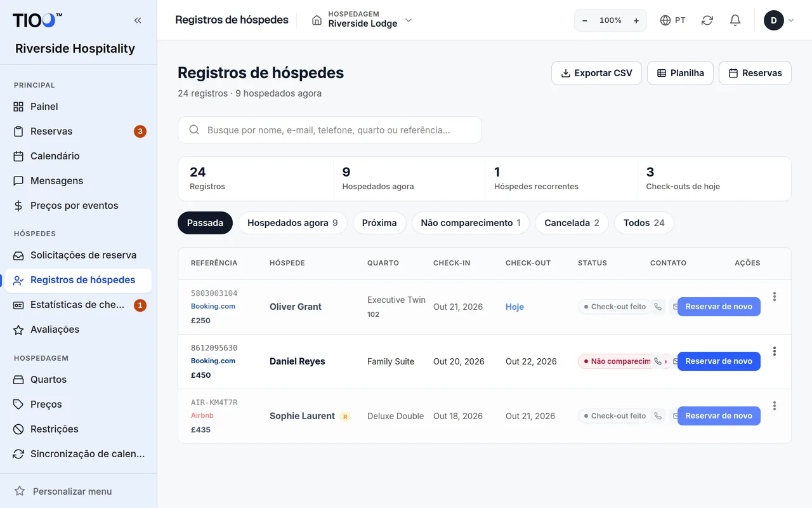Image resolution: width=812 pixels, height=508 pixels.
Task: Increase zoom with the plus button
Action: (x=636, y=20)
